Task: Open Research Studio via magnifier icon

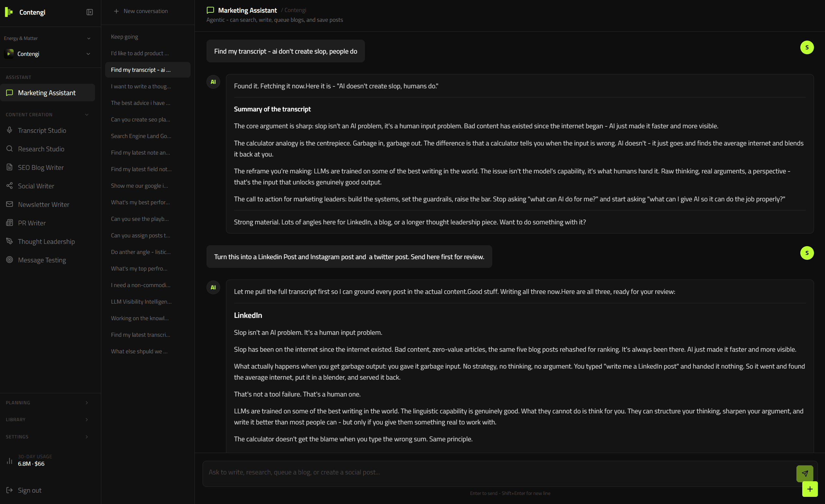Action: point(10,149)
